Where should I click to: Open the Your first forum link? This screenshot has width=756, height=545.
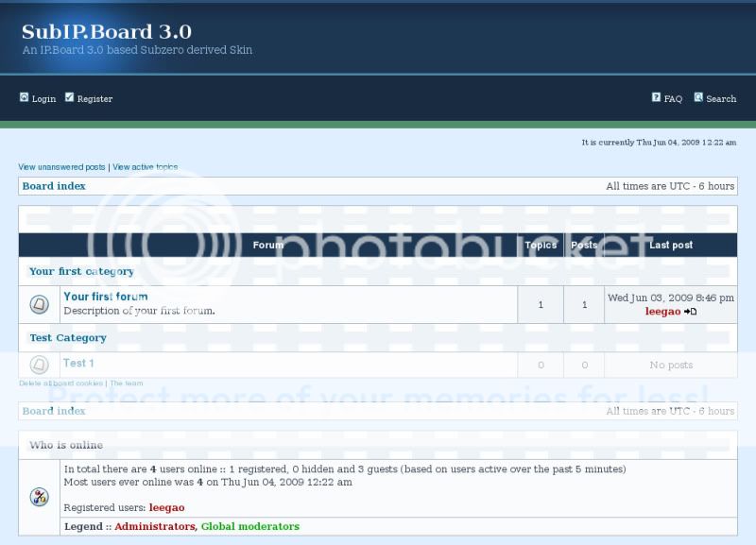coord(105,297)
